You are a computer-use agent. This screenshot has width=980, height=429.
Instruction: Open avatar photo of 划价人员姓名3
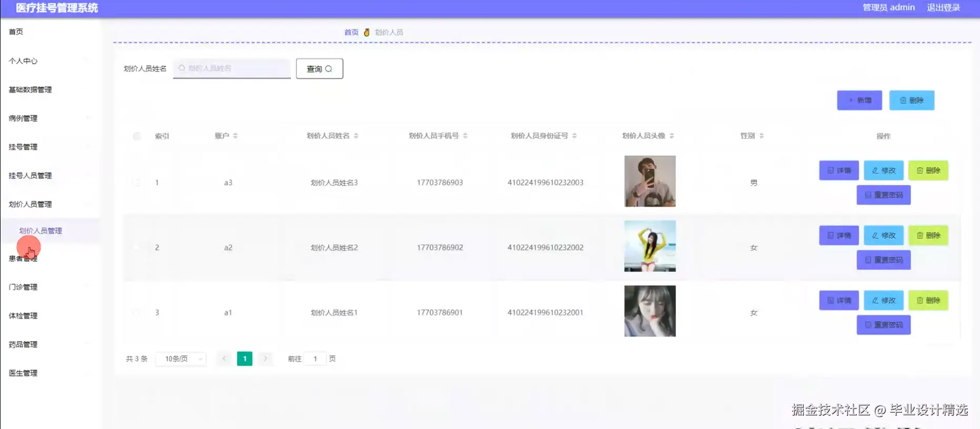pyautogui.click(x=650, y=181)
